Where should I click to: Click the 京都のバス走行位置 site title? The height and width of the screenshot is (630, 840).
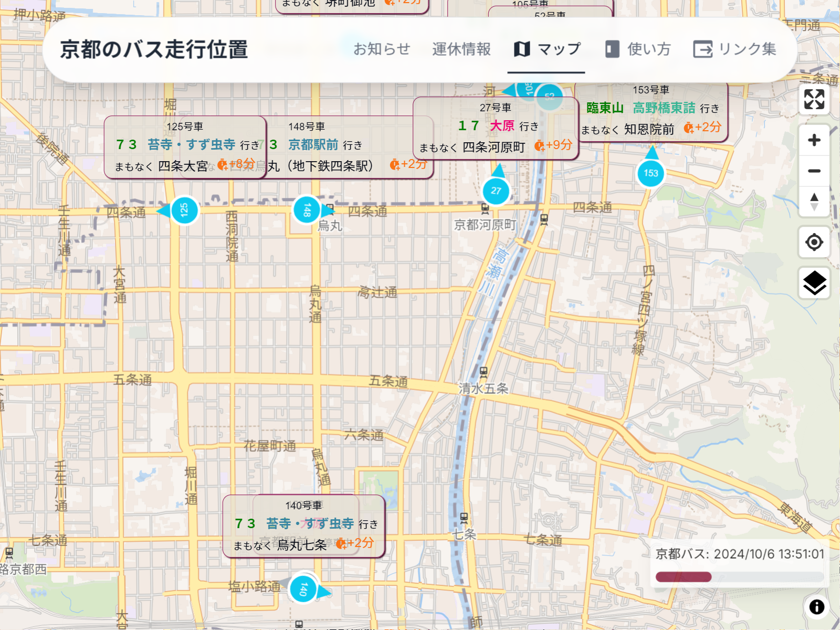point(154,50)
